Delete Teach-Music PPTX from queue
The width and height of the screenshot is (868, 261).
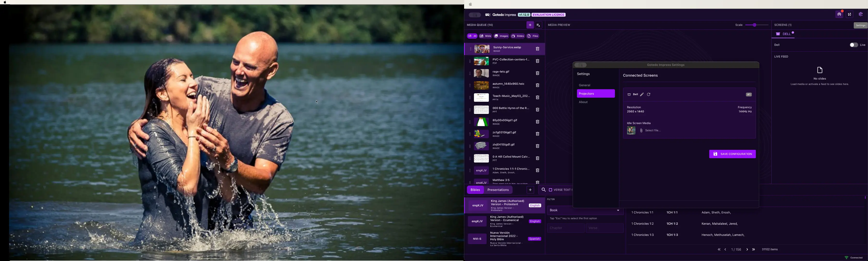click(x=538, y=98)
